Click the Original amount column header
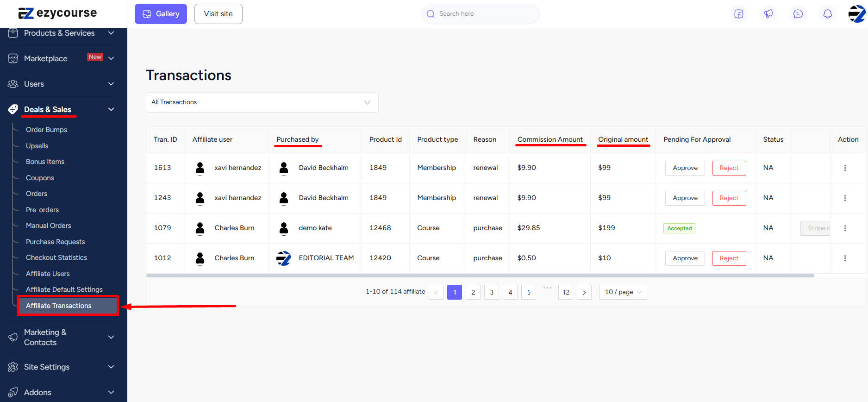This screenshot has height=402, width=868. (623, 139)
